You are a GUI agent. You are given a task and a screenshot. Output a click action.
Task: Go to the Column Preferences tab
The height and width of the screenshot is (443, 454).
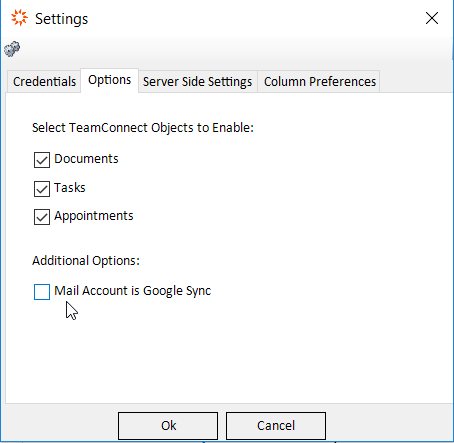pyautogui.click(x=320, y=81)
